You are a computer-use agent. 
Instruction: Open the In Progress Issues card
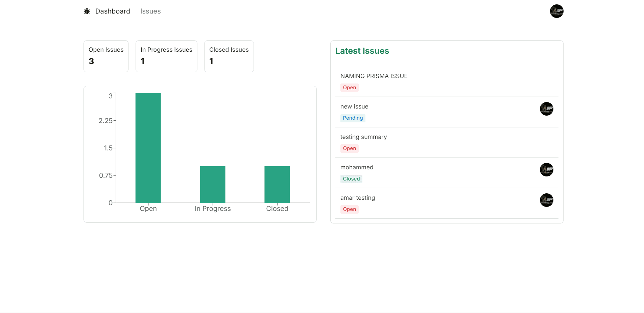166,56
